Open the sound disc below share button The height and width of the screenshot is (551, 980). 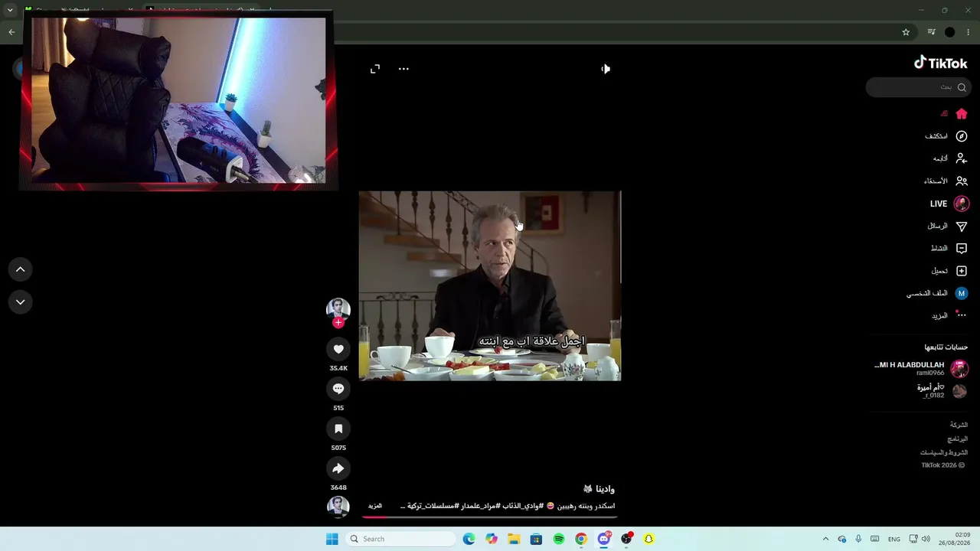pyautogui.click(x=338, y=507)
